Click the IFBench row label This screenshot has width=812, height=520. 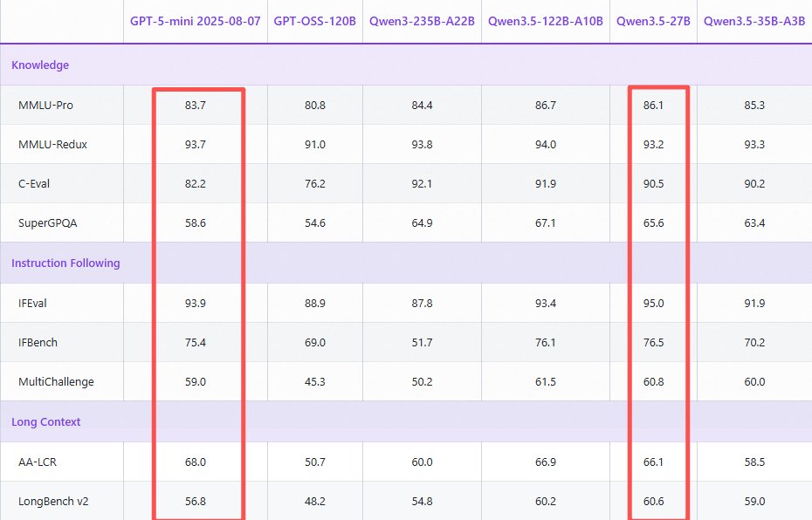(x=38, y=343)
